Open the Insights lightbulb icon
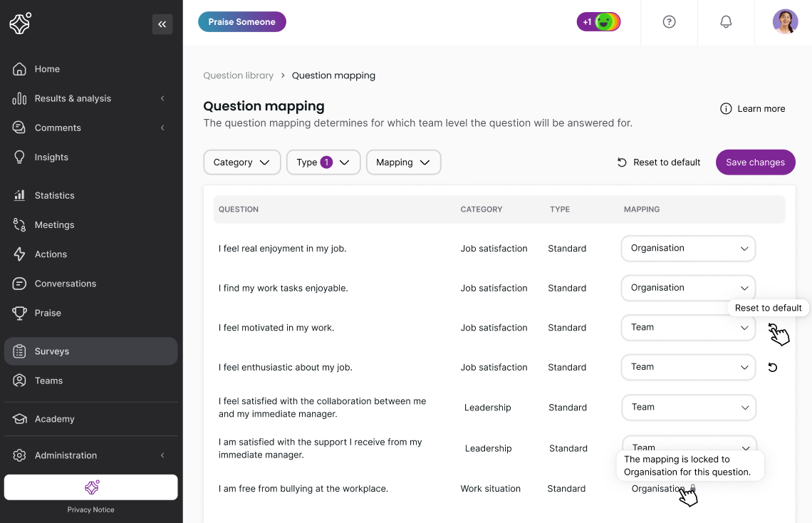This screenshot has width=812, height=523. click(x=19, y=157)
